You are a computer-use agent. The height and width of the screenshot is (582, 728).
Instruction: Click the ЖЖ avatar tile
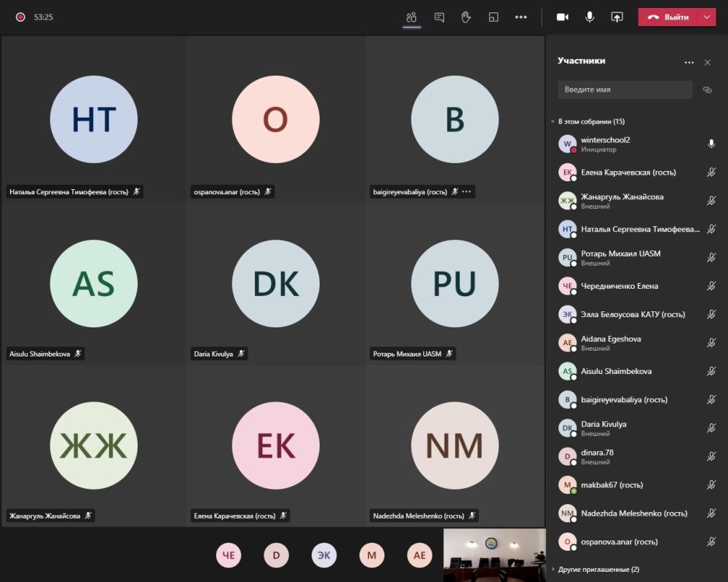tap(94, 445)
